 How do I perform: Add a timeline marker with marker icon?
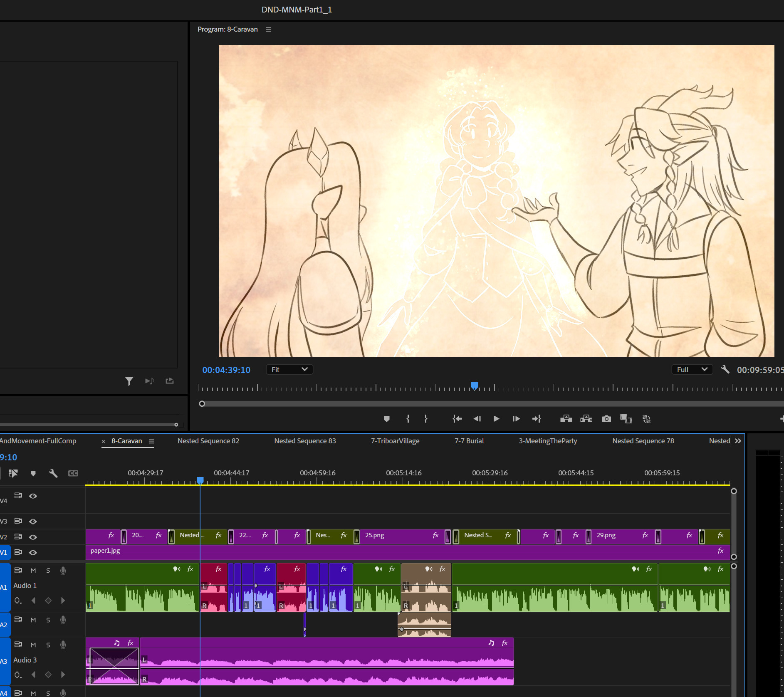coord(33,473)
